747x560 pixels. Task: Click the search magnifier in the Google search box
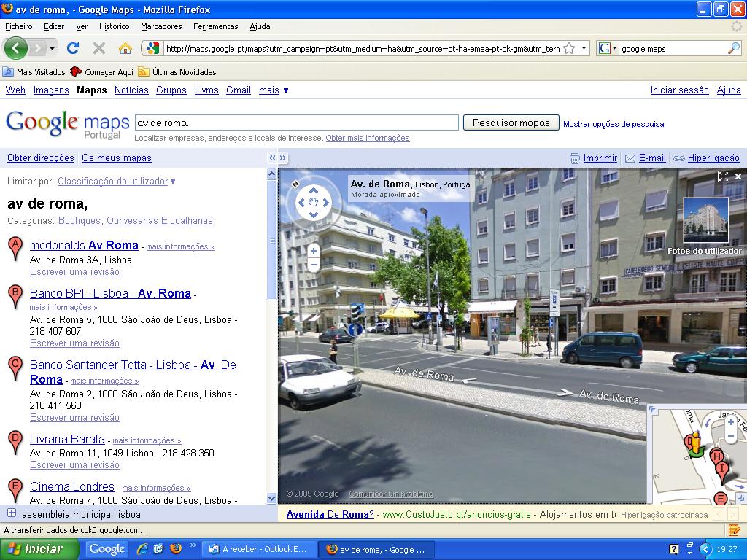(734, 48)
